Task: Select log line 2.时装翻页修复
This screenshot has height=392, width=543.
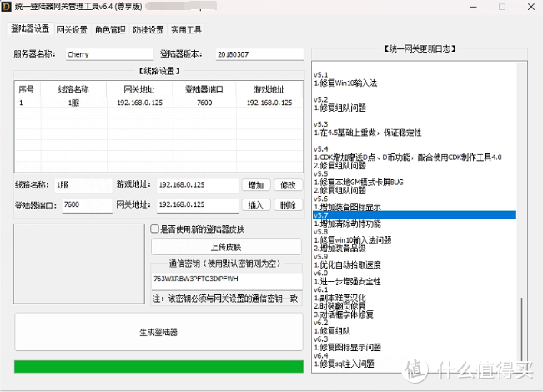Action: pyautogui.click(x=339, y=306)
